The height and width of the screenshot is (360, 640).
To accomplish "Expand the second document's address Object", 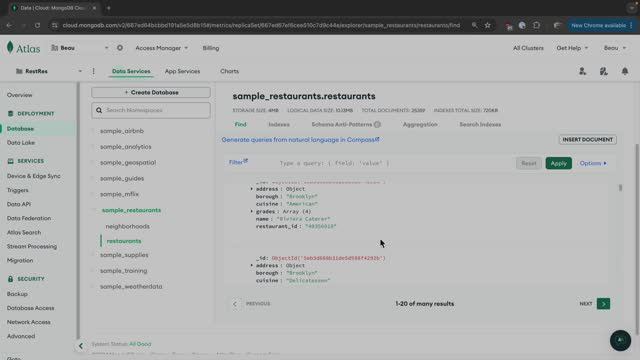I will click(251, 265).
